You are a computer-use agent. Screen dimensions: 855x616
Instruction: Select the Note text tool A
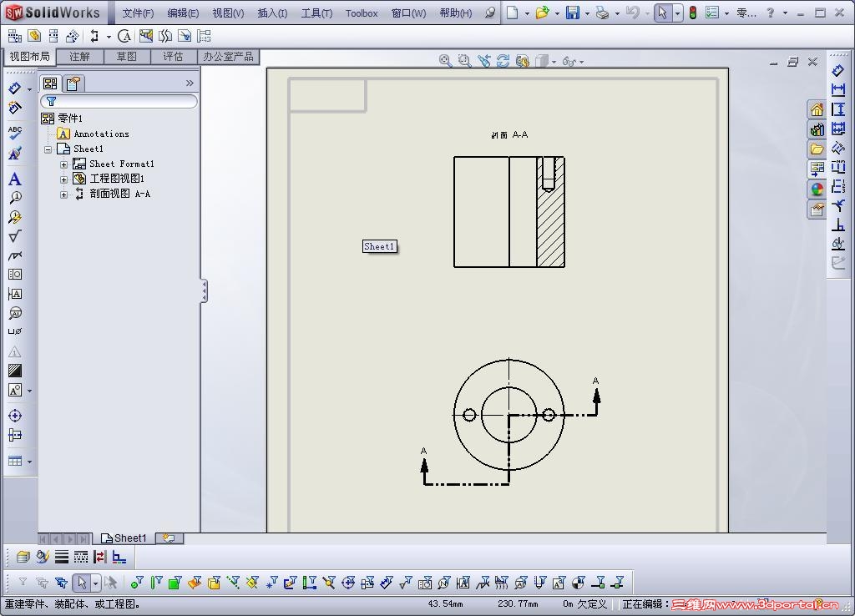click(15, 179)
